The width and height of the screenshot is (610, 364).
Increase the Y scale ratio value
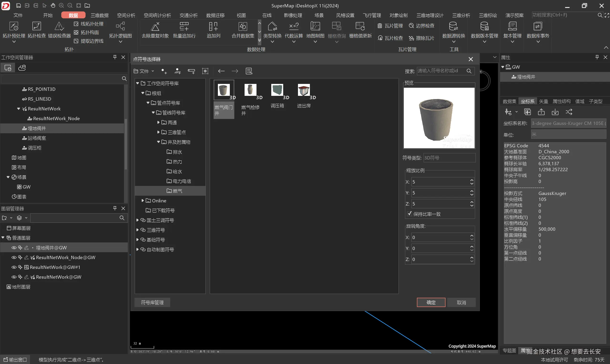472,191
